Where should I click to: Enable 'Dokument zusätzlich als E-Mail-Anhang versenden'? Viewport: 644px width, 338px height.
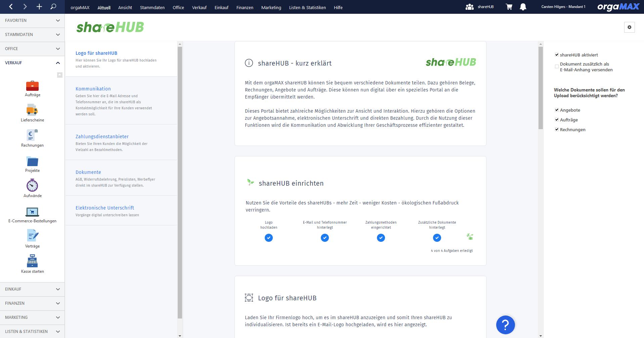[557, 67]
